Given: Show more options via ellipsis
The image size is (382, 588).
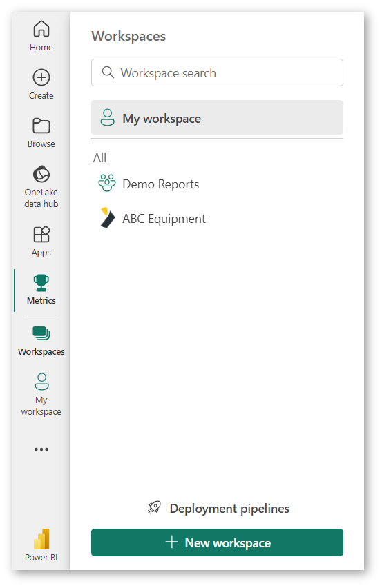Looking at the screenshot, I should [41, 449].
